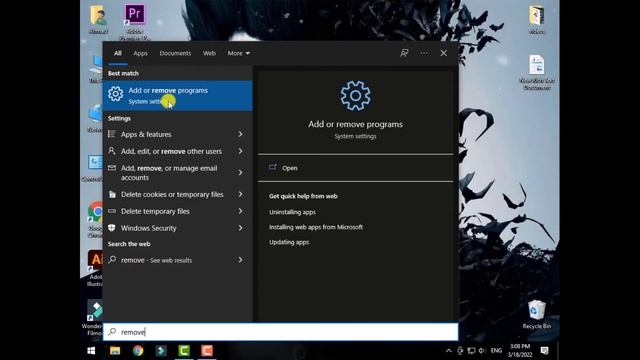Open the notification center icon

(x=544, y=351)
